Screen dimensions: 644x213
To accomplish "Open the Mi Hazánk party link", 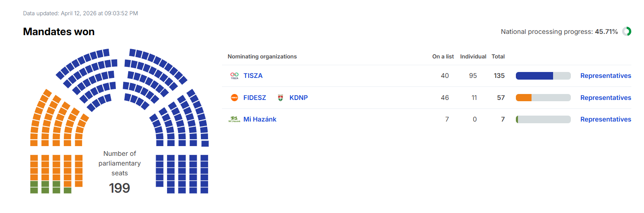I will coord(260,119).
